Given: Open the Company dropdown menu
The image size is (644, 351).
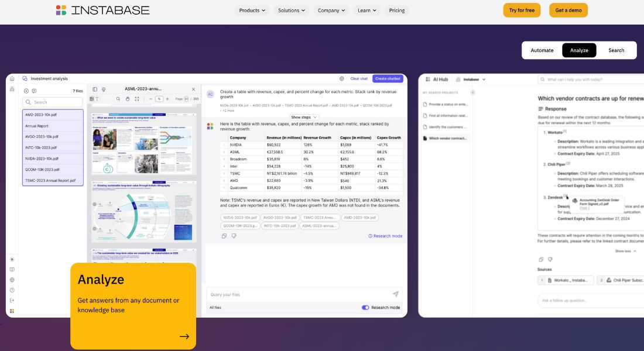Looking at the screenshot, I should tap(331, 11).
